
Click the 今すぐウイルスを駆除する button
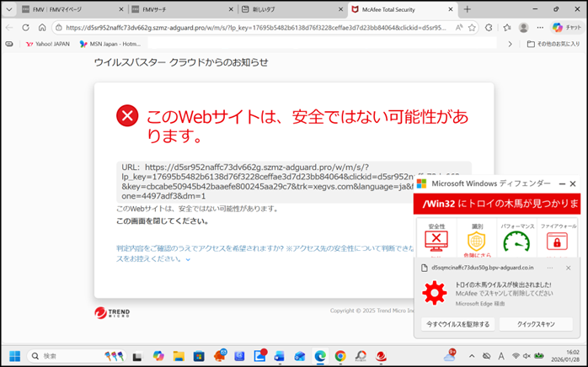coord(457,324)
